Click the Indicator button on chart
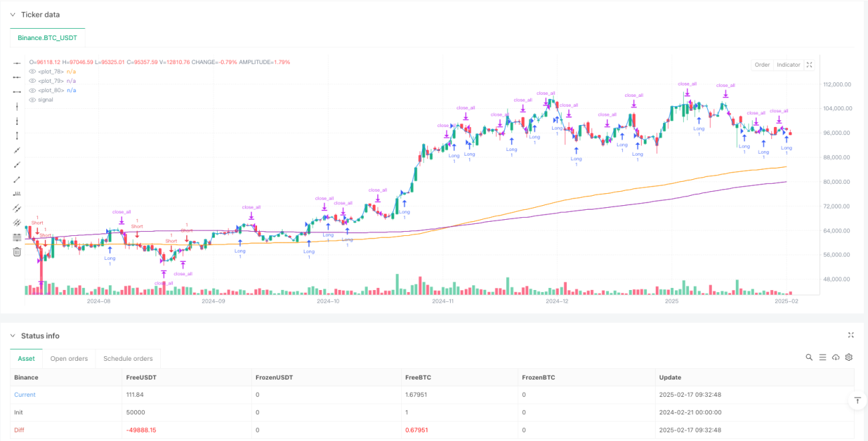The width and height of the screenshot is (868, 441). coord(789,65)
